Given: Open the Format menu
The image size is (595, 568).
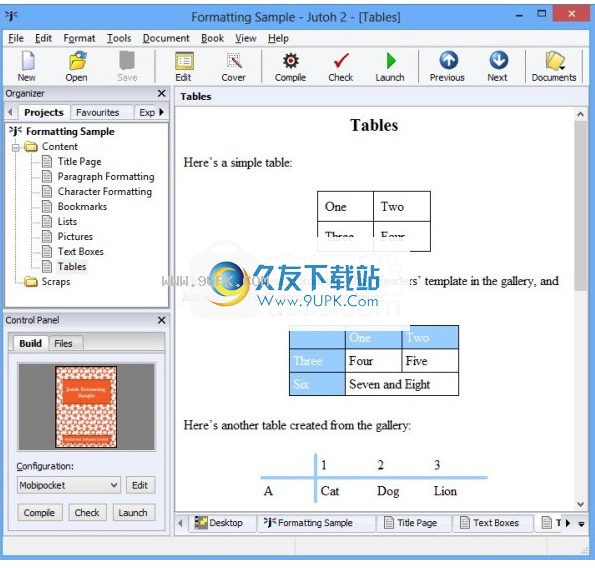Looking at the screenshot, I should pos(79,38).
